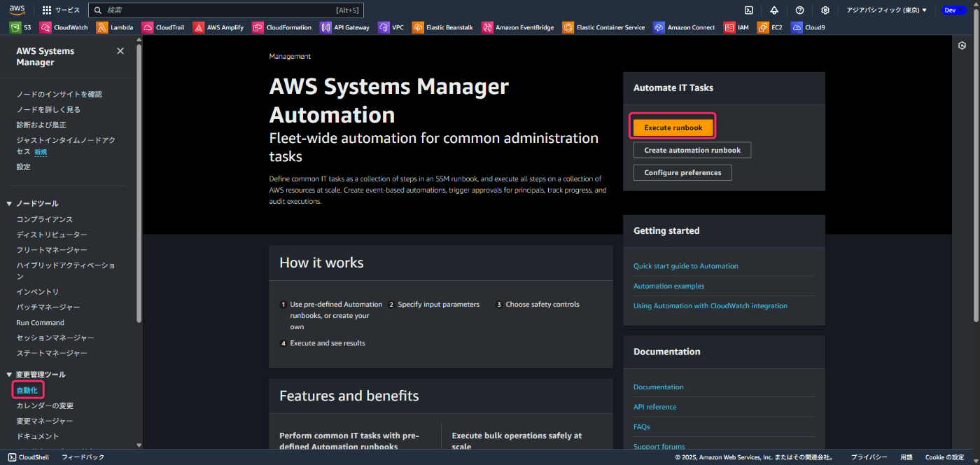Click Configure preferences

(682, 172)
